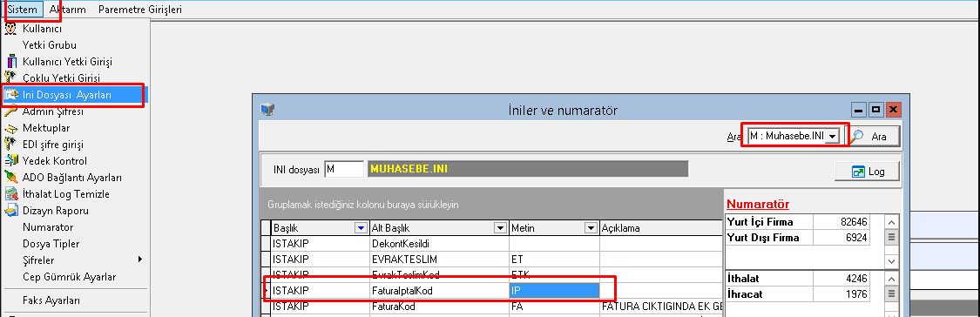The image size is (980, 317).
Task: Click firma list scrollbar down arrow
Action: (892, 260)
